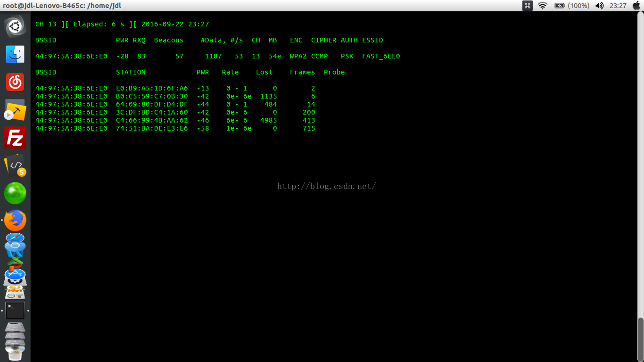The image size is (644, 362).
Task: Click the frames count 715
Action: pyautogui.click(x=309, y=128)
